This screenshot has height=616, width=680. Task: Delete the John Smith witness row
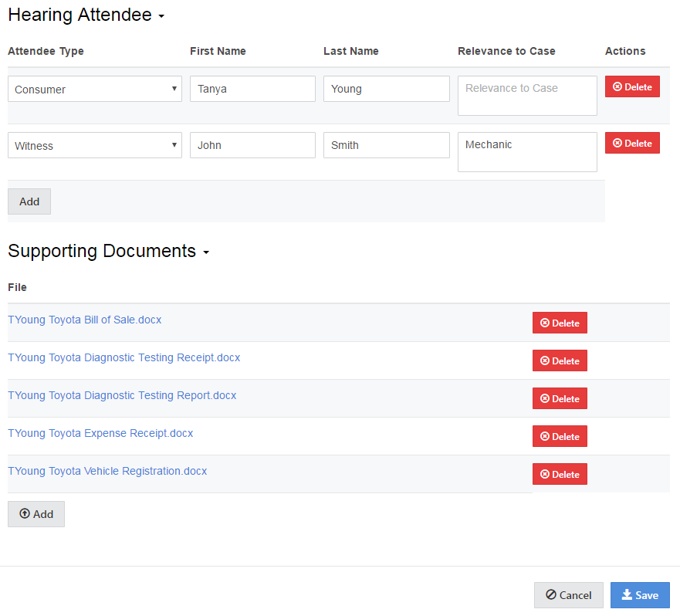coord(631,144)
